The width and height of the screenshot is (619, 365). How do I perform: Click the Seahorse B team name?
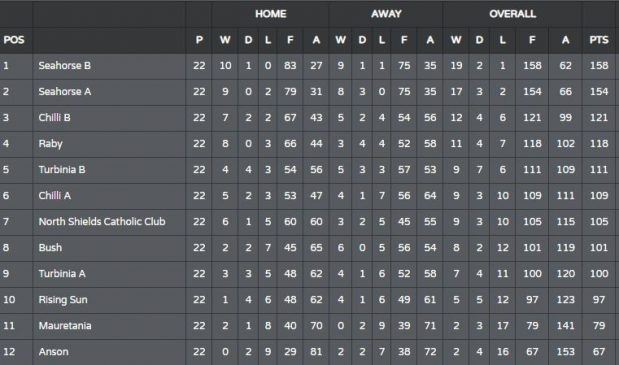65,66
